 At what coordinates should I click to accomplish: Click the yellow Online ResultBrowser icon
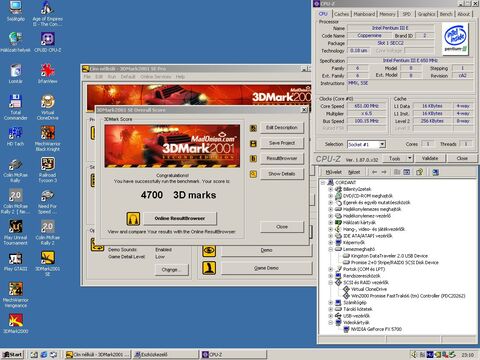(x=133, y=218)
